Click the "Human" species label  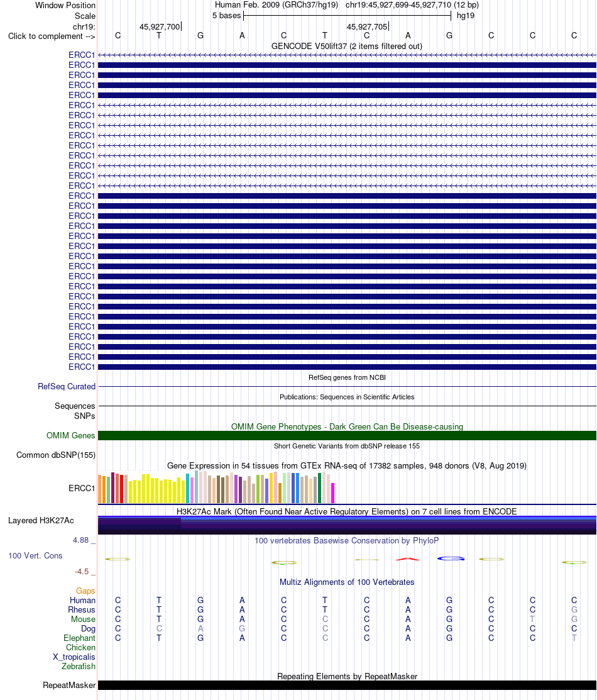[82, 601]
